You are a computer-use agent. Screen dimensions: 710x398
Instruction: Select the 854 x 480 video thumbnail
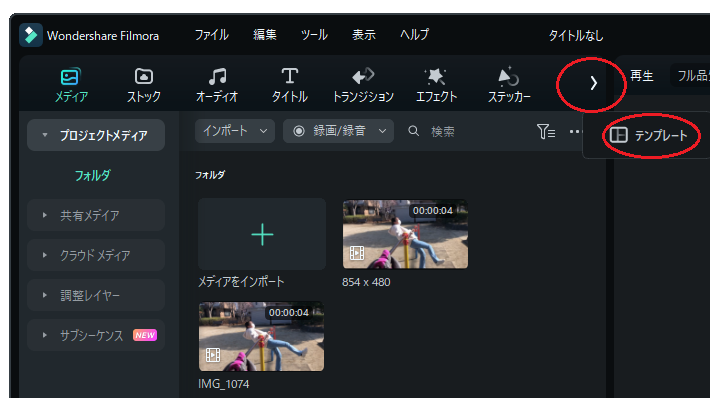405,234
